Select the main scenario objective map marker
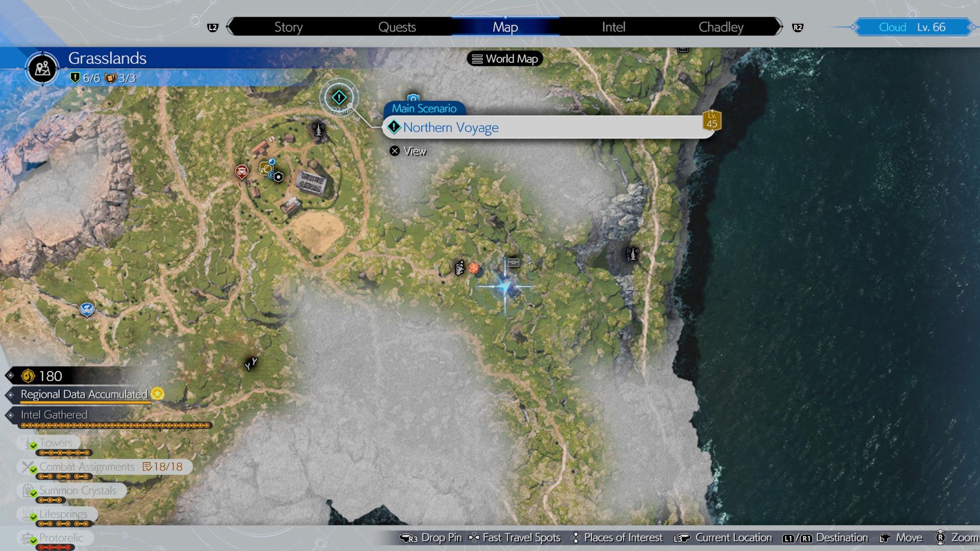The height and width of the screenshot is (551, 980). click(x=339, y=97)
